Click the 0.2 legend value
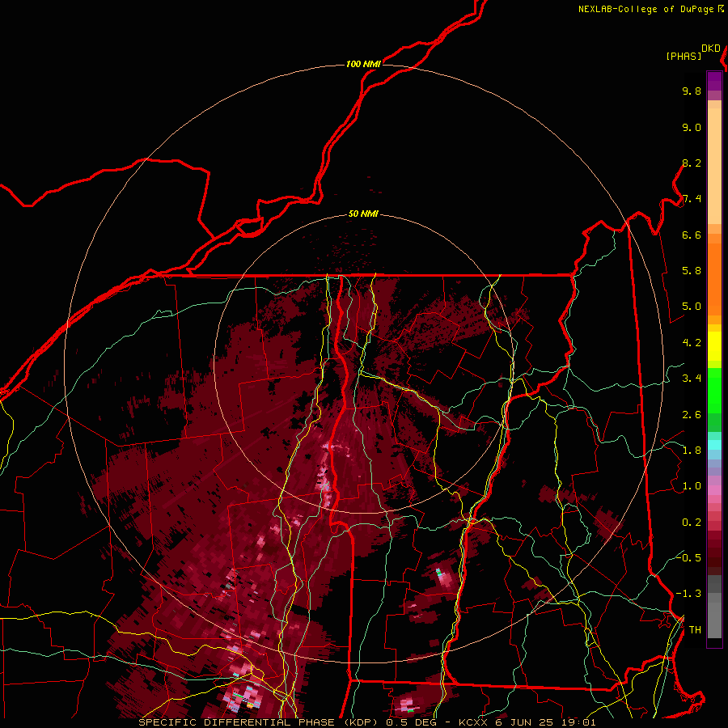The image size is (728, 728). [692, 523]
